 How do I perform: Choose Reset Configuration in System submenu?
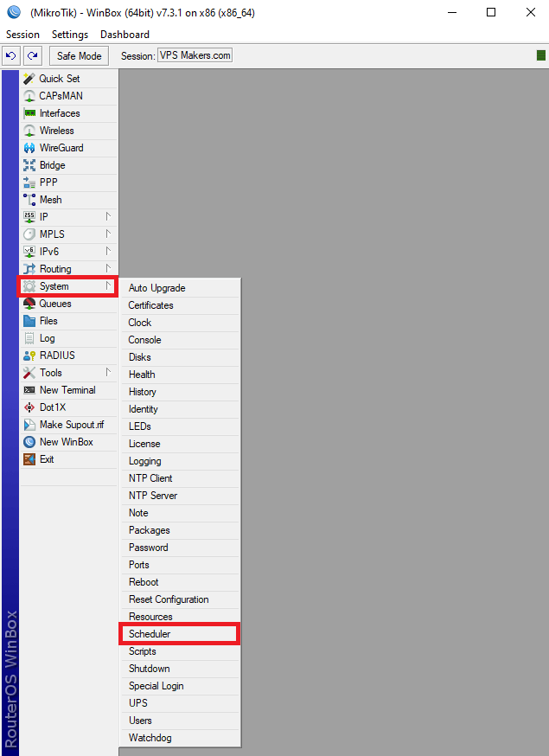[179, 599]
